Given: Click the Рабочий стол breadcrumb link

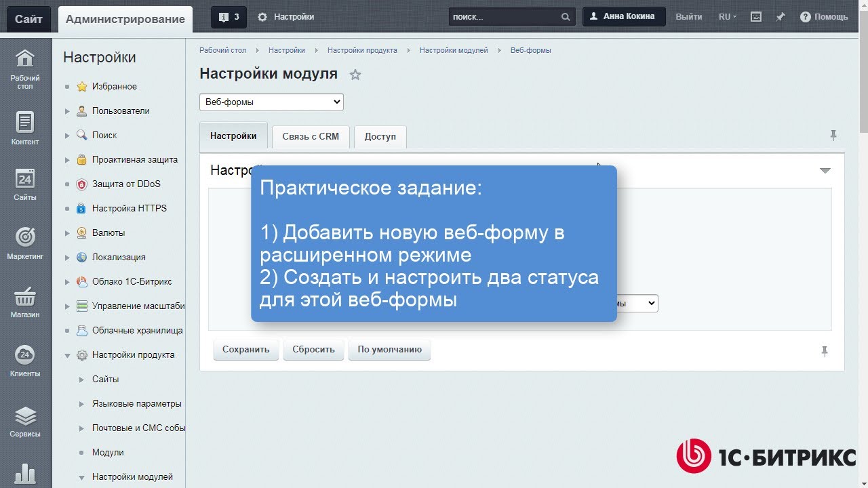Looking at the screenshot, I should point(223,50).
